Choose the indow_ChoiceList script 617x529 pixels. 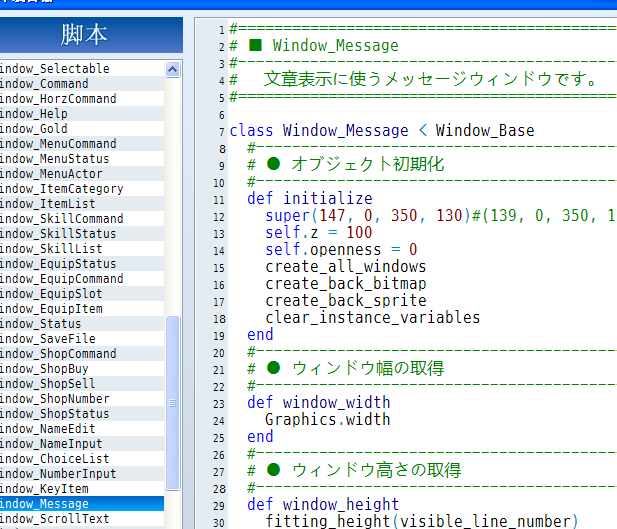[x=82, y=458]
